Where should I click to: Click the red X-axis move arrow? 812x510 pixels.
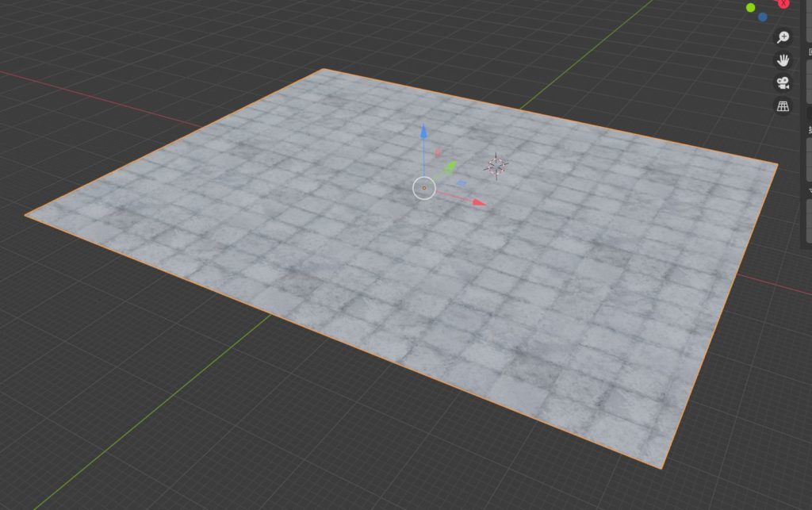(480, 203)
